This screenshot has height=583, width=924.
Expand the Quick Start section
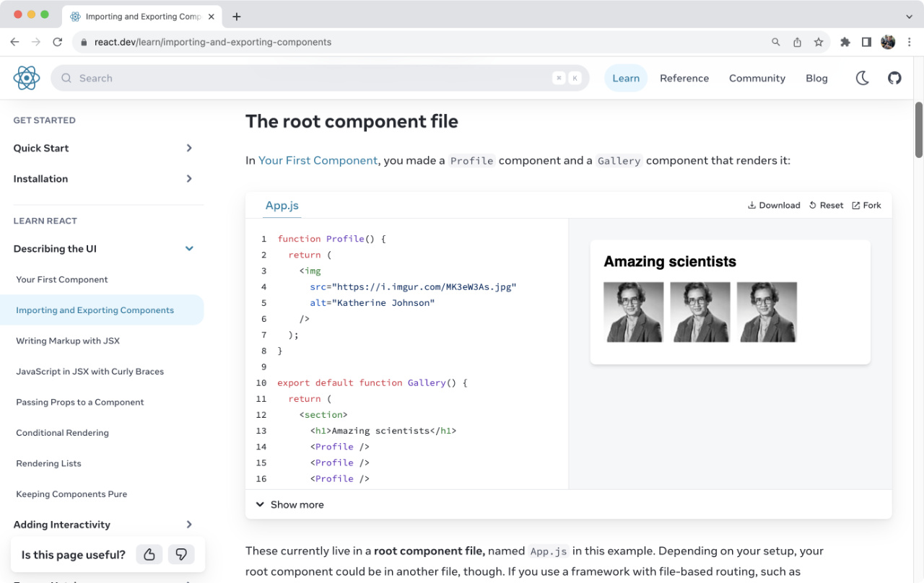(x=188, y=148)
